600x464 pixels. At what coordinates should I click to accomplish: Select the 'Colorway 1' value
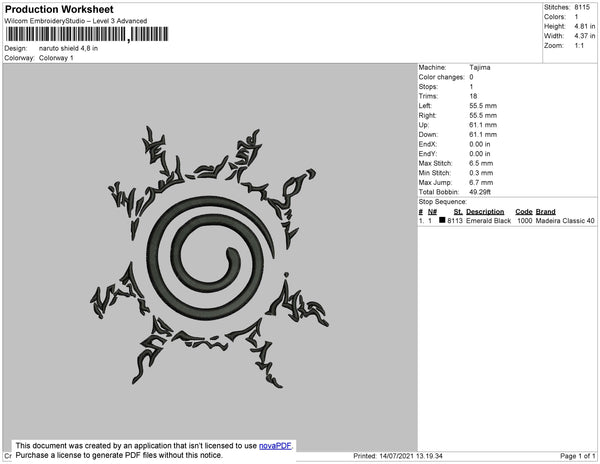[x=56, y=58]
